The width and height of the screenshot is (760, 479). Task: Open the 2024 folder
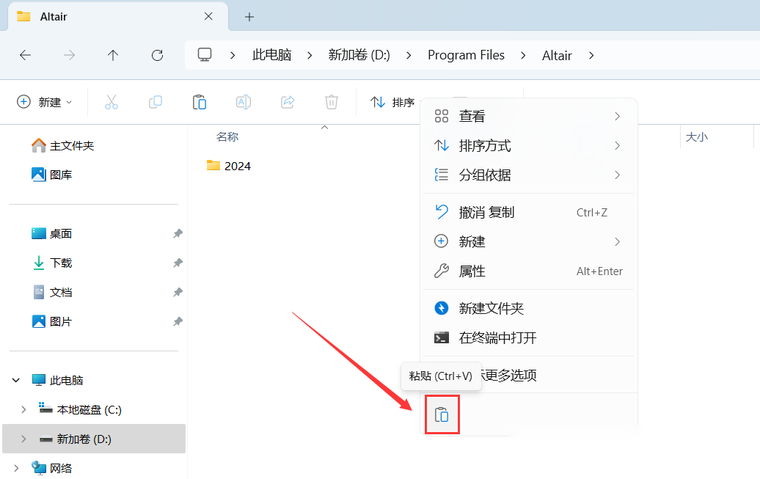(237, 166)
